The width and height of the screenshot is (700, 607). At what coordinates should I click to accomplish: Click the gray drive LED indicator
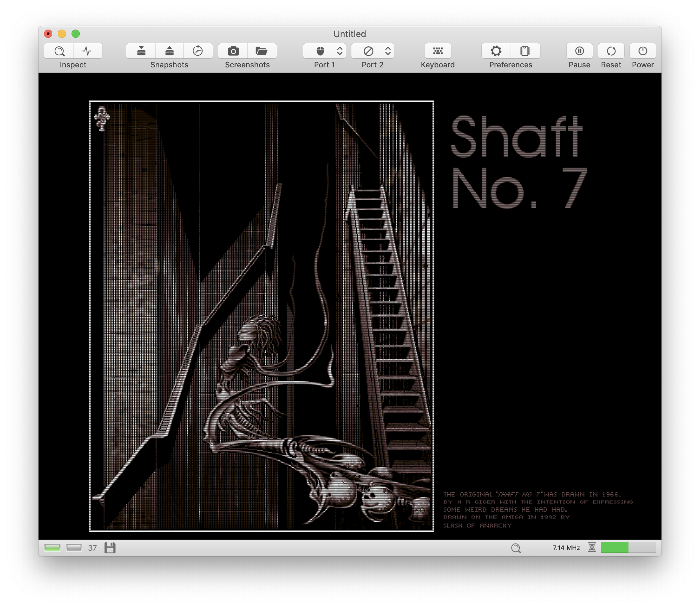point(74,548)
